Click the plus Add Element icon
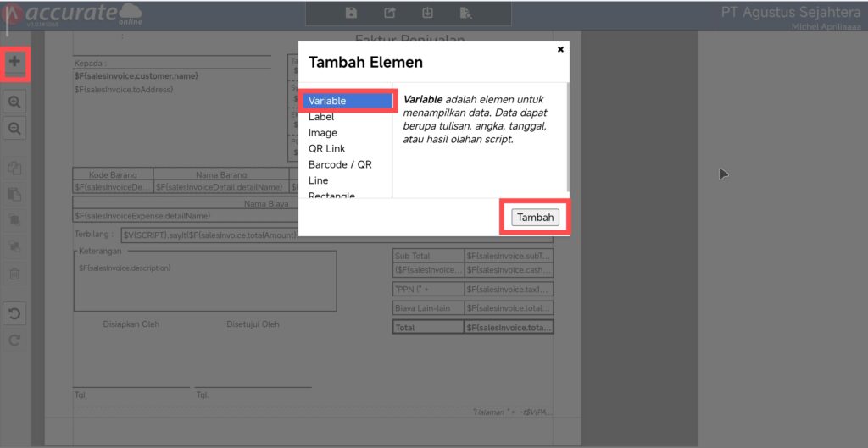 click(15, 61)
